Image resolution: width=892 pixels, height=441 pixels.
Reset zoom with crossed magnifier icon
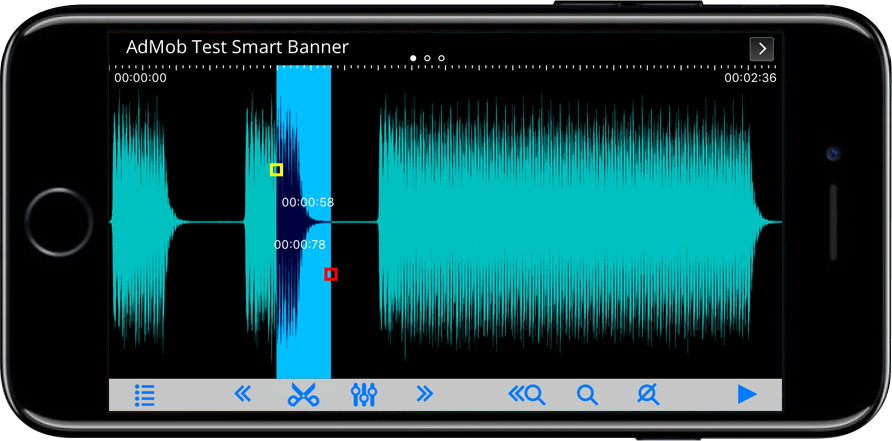649,394
